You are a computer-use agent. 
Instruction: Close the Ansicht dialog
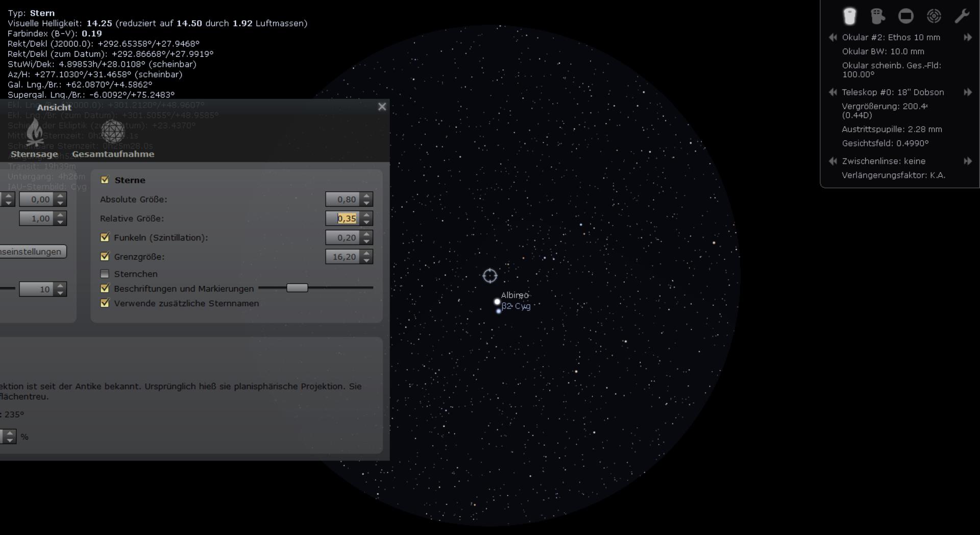coord(382,107)
